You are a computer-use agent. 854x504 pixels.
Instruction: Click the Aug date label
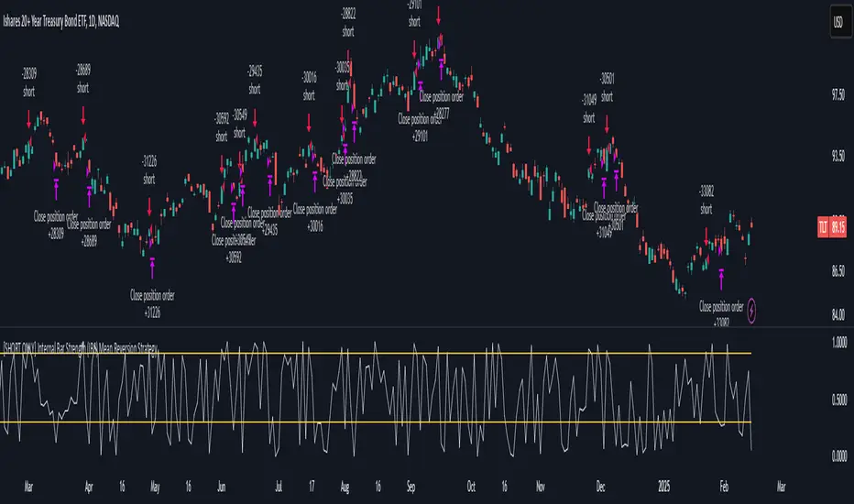coord(345,487)
